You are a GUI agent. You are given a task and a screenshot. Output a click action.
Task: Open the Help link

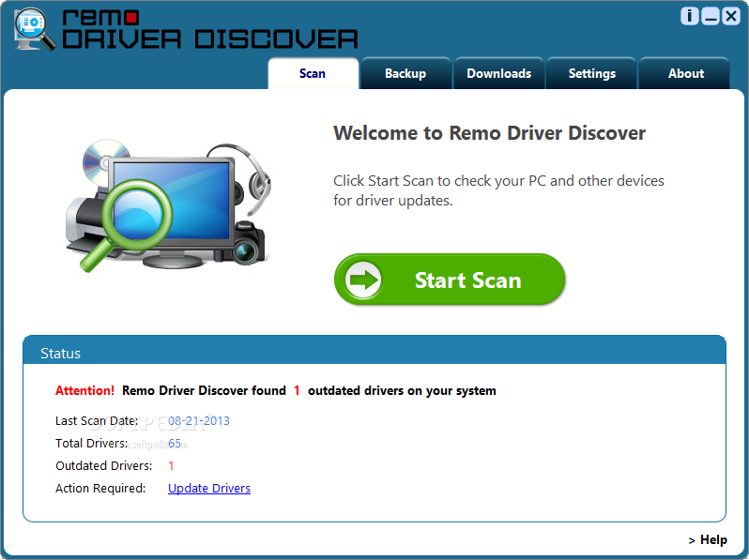click(708, 540)
